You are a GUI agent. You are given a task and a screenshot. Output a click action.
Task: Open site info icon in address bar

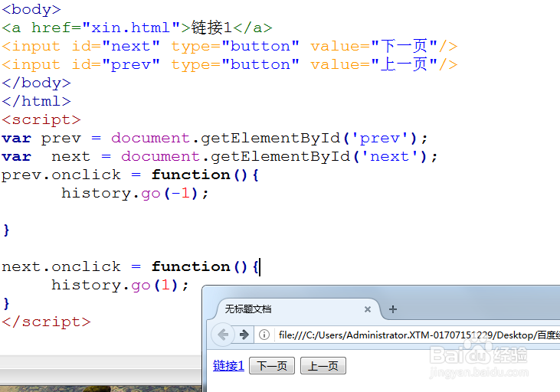click(x=264, y=335)
